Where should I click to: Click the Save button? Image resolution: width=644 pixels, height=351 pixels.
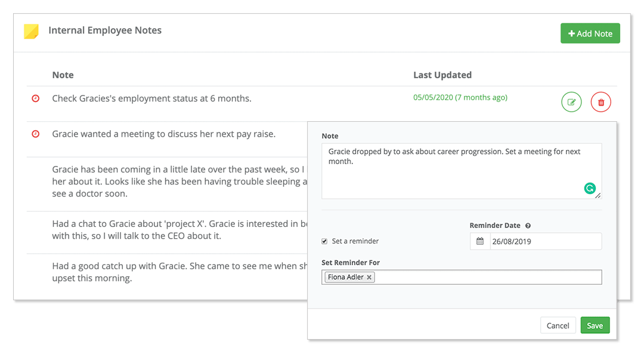click(595, 325)
